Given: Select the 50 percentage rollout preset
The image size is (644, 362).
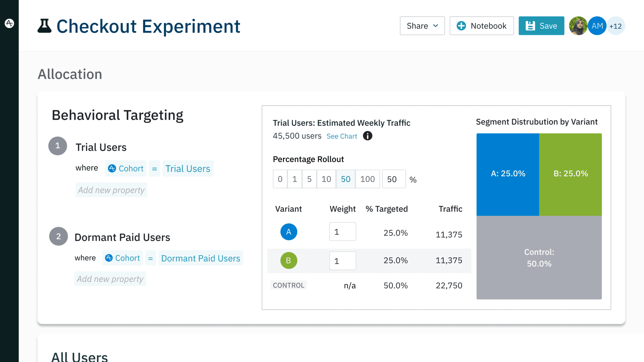Looking at the screenshot, I should click(346, 179).
